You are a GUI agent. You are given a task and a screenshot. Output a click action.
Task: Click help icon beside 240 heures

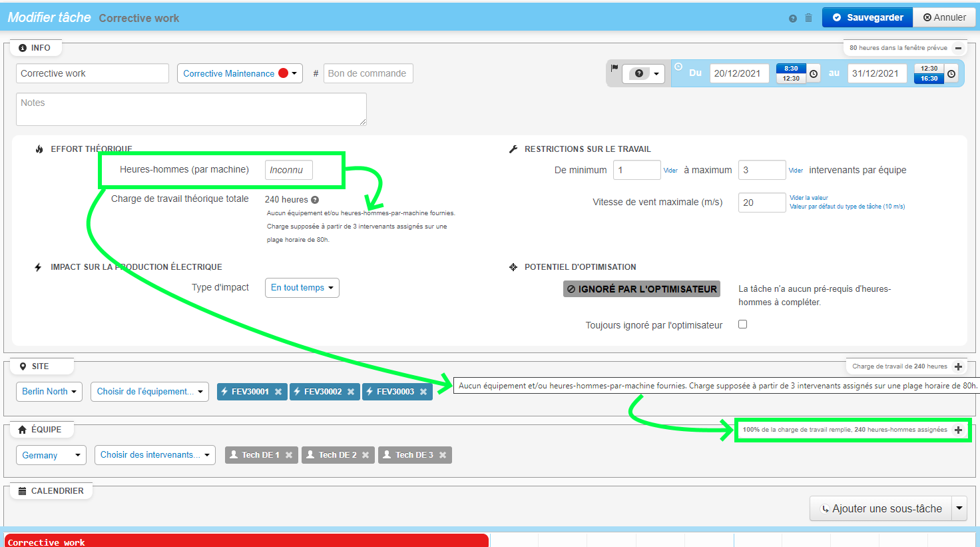pyautogui.click(x=315, y=200)
